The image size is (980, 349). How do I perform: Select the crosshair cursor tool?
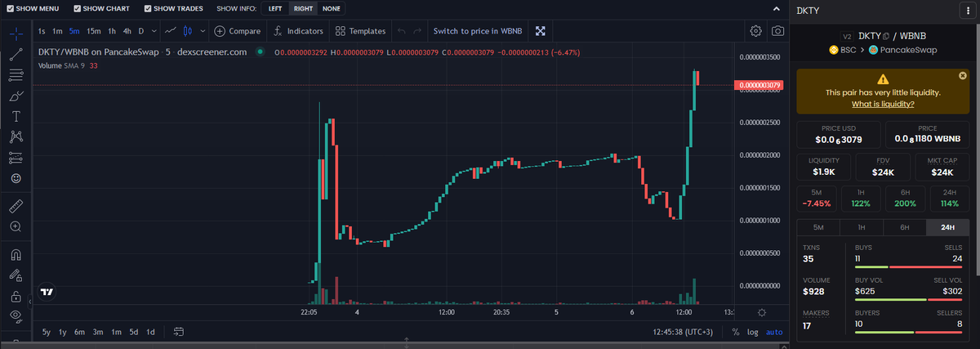16,34
